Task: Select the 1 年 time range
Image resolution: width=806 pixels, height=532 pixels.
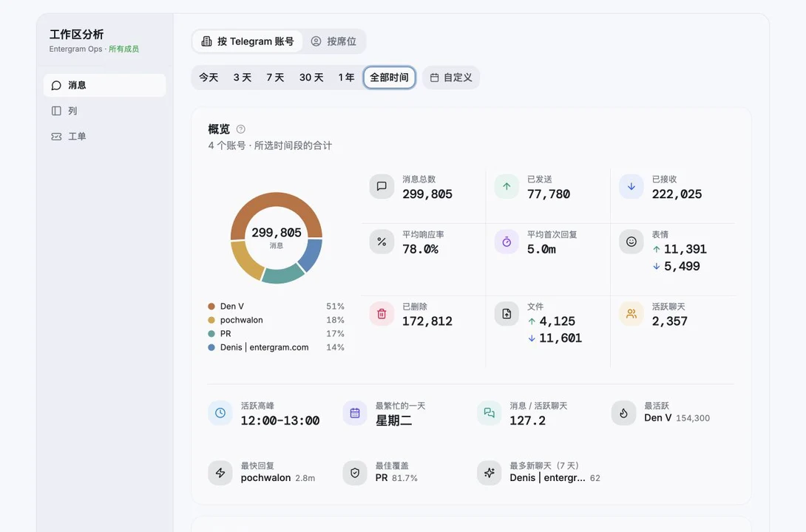Action: [x=346, y=78]
